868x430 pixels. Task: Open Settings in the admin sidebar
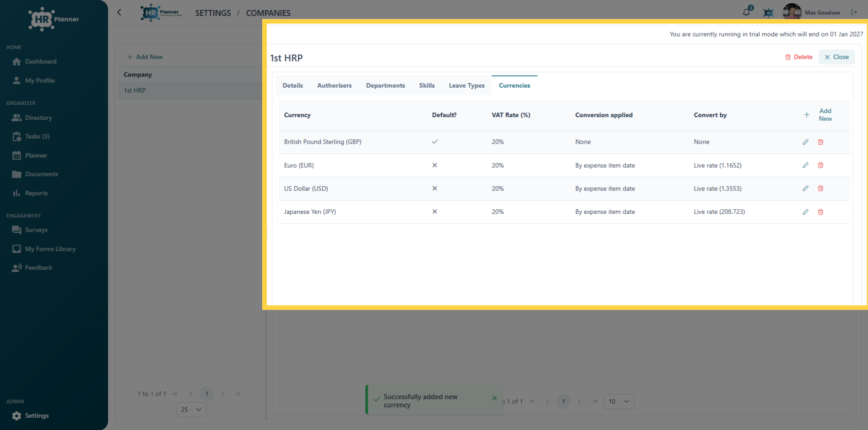tap(37, 416)
